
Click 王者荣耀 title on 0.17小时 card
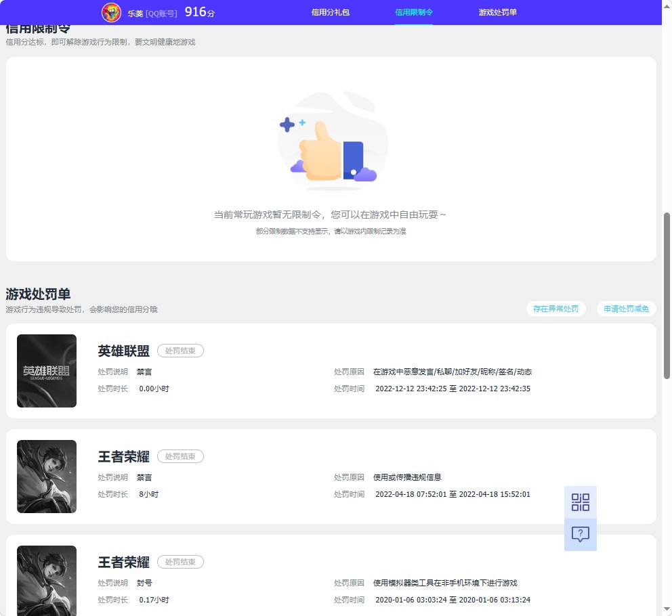pos(123,562)
